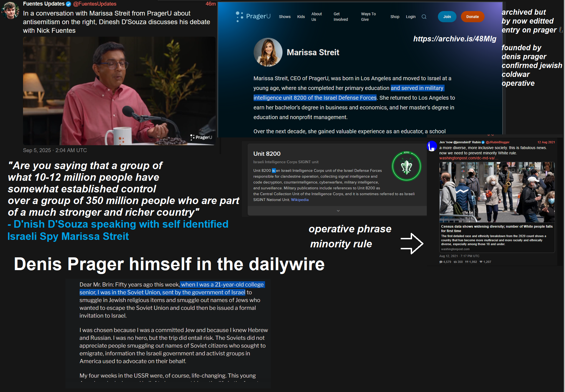Open the Shows menu item
Screen dimensions: 565x392
click(x=284, y=17)
